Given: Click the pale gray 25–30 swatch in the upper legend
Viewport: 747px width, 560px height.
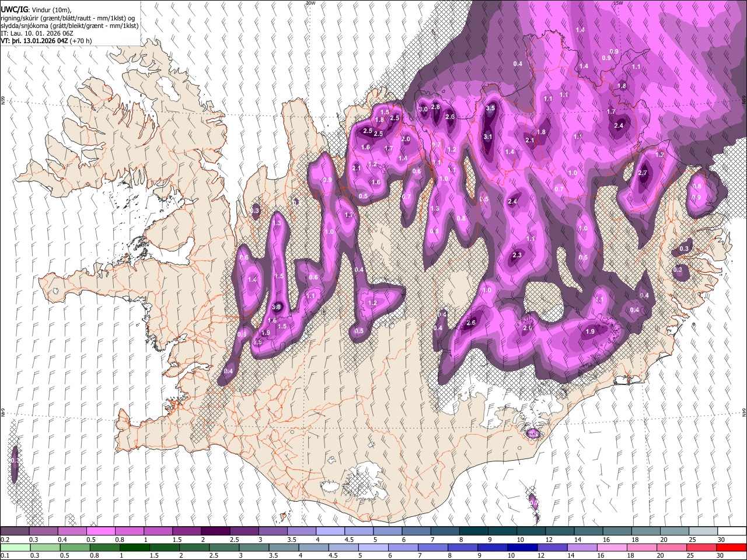Looking at the screenshot, I should (703, 531).
